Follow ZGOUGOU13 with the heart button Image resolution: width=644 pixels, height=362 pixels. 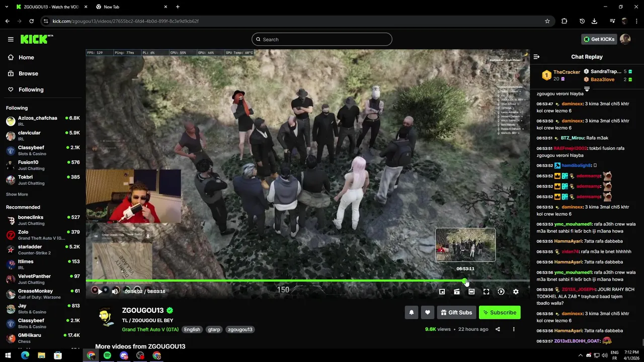point(428,313)
